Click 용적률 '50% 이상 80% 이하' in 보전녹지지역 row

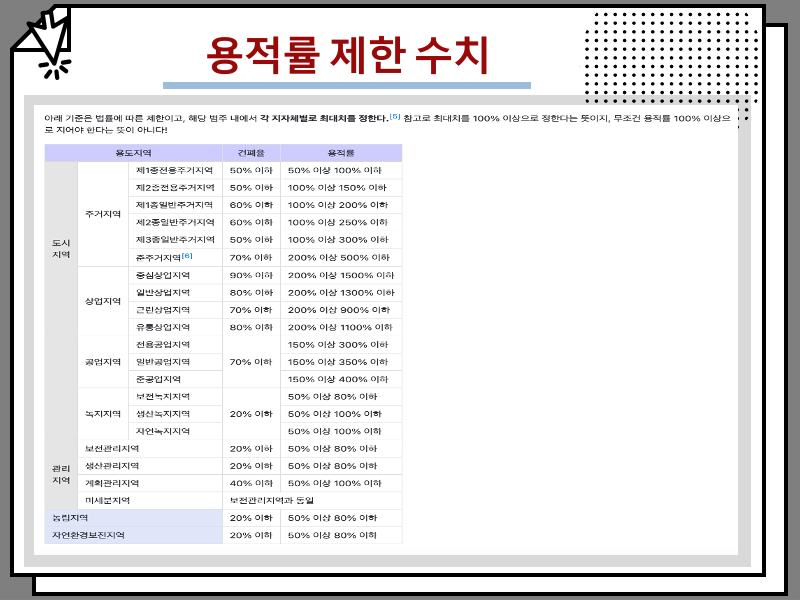coord(341,396)
